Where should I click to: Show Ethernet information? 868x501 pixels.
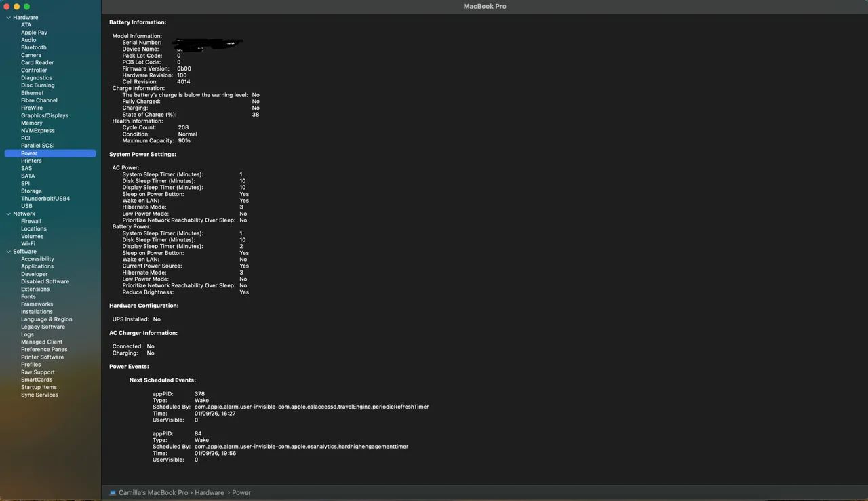pyautogui.click(x=33, y=93)
